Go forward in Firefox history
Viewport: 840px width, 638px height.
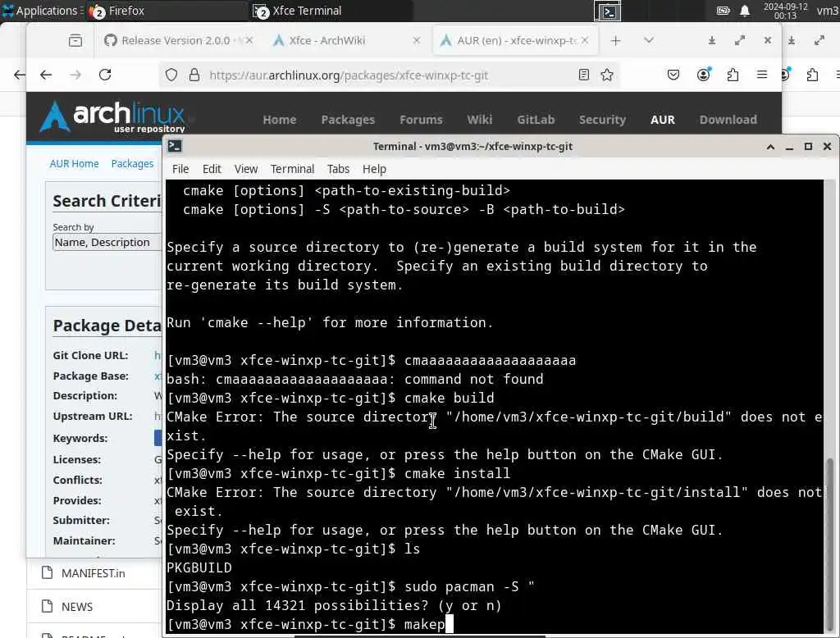(75, 75)
